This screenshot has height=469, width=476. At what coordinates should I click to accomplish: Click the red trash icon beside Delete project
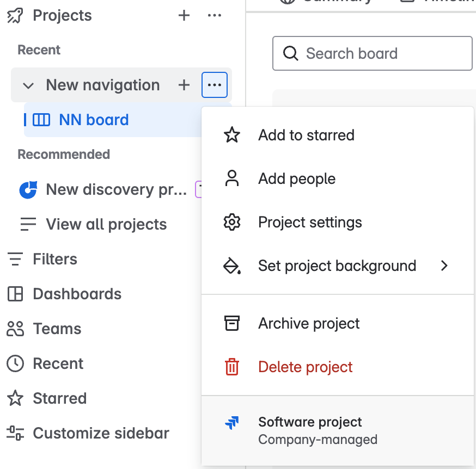click(232, 367)
